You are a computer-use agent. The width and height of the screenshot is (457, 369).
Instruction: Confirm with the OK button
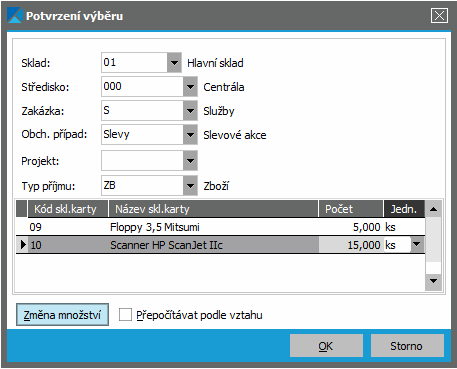(326, 346)
